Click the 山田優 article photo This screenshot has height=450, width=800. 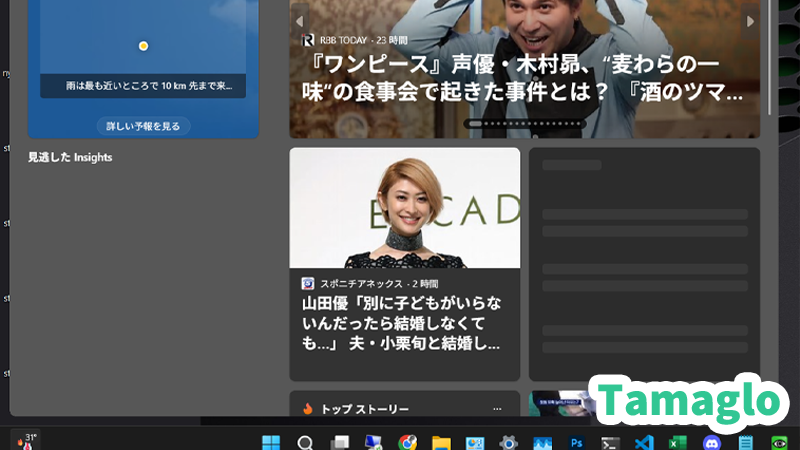point(405,208)
